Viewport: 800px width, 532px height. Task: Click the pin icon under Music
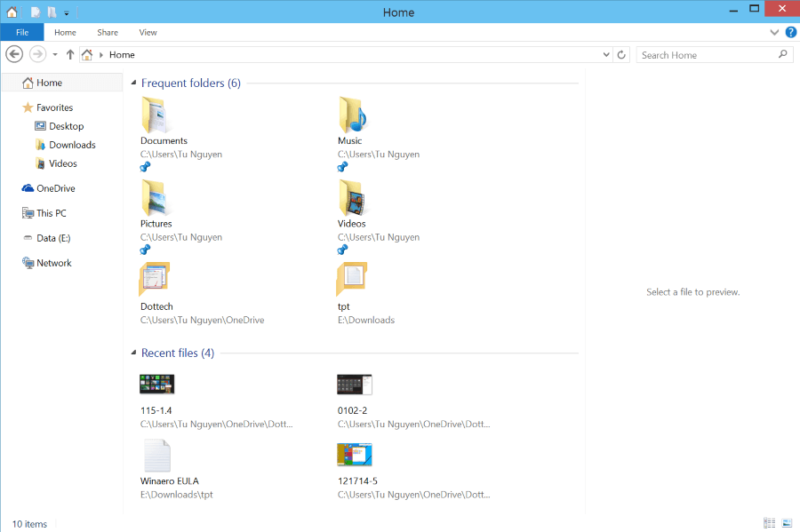pos(343,167)
